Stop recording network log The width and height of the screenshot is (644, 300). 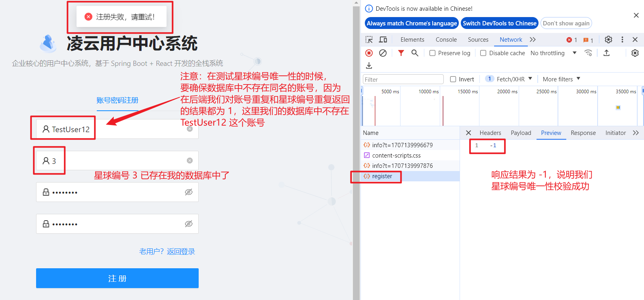369,53
